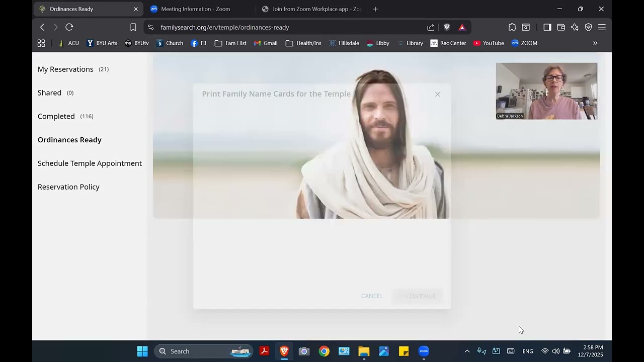Click the browser forward arrow
644x362 pixels.
tap(56, 27)
